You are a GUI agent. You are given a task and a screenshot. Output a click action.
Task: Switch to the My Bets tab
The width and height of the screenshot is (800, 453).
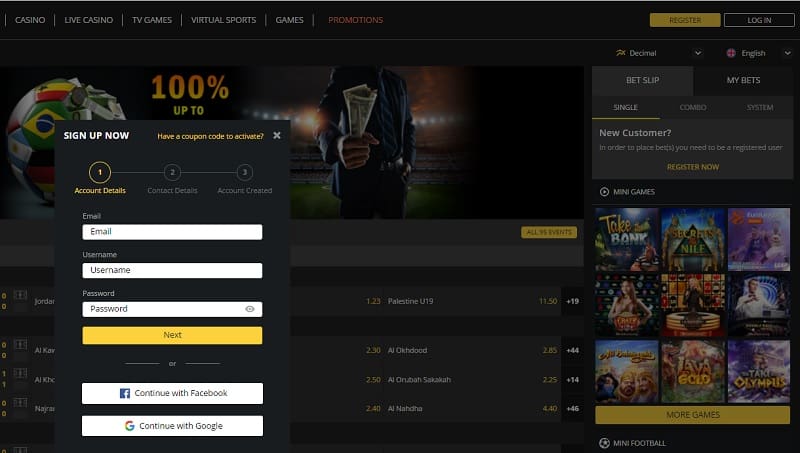[x=743, y=81]
